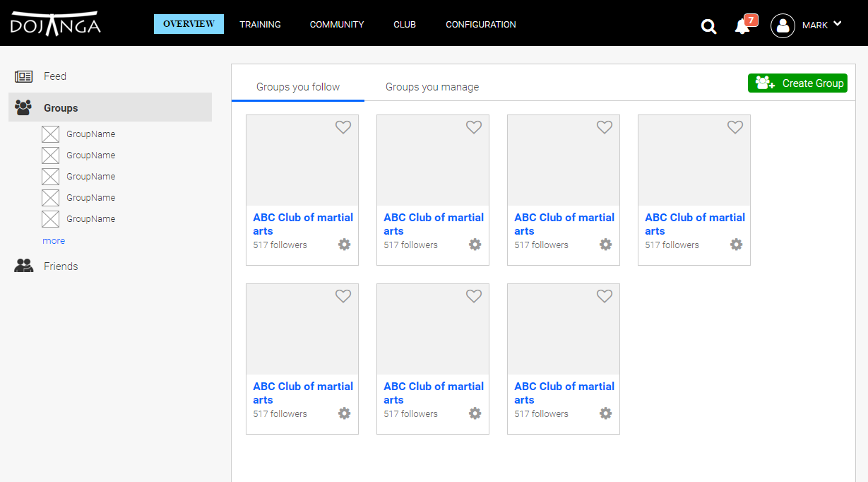Click the search magnifier icon

[x=708, y=27]
